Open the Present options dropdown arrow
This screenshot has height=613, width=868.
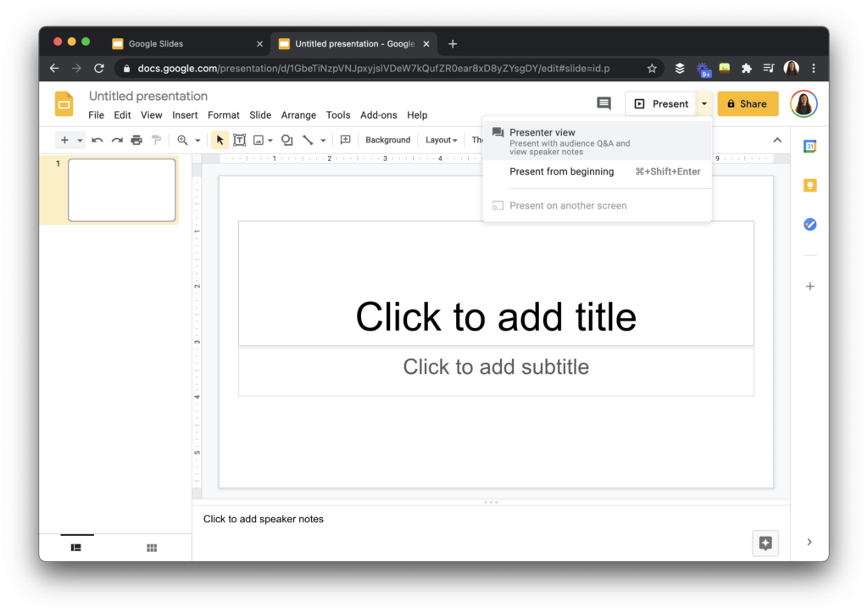pyautogui.click(x=704, y=103)
